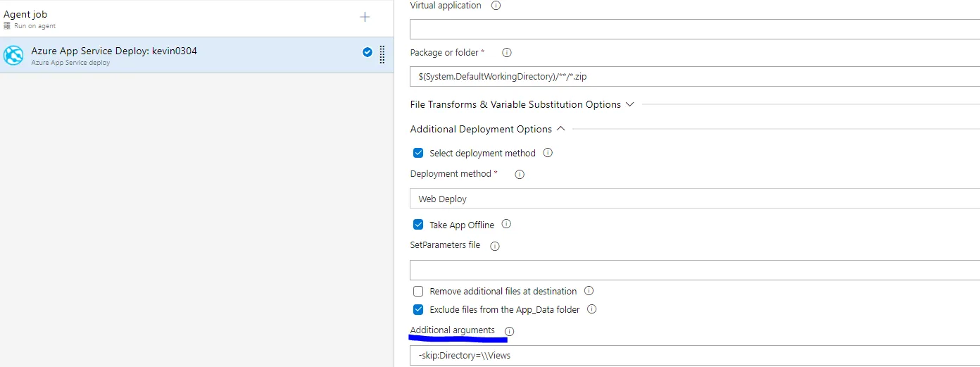Show info for Take App Offline
This screenshot has height=367, width=980.
pos(506,225)
